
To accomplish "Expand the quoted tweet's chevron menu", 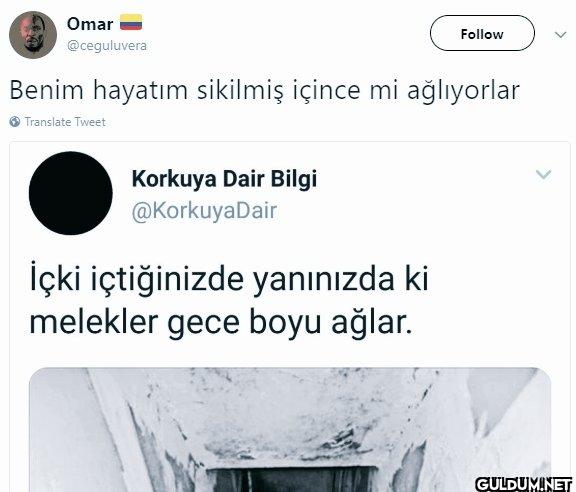I will [x=544, y=174].
